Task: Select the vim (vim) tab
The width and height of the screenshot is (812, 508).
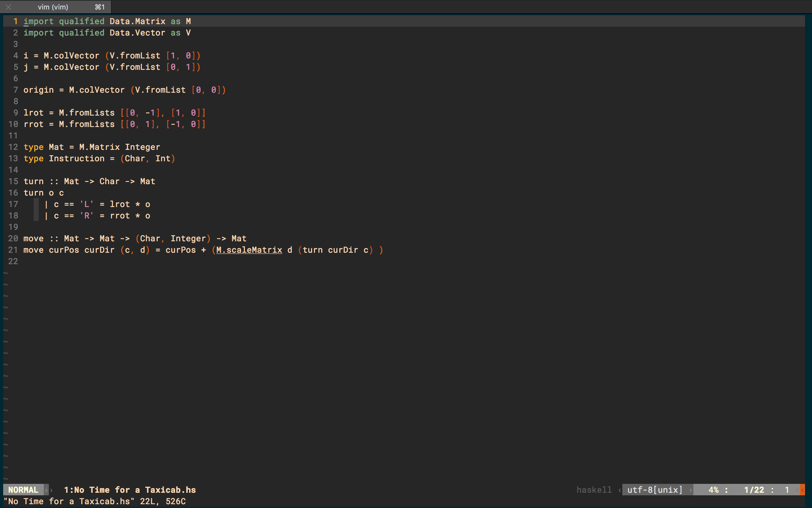Action: [56, 7]
